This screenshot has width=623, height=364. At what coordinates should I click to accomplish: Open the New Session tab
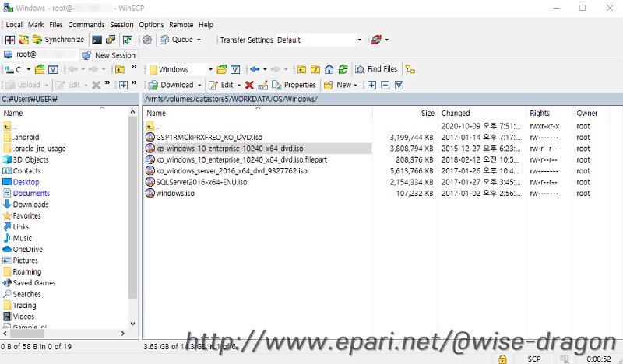tap(109, 55)
